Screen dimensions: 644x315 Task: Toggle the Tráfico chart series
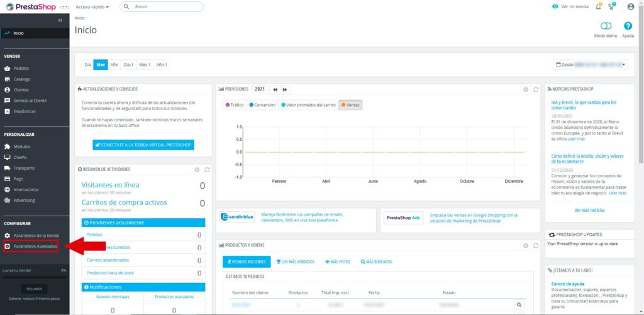[x=235, y=105]
